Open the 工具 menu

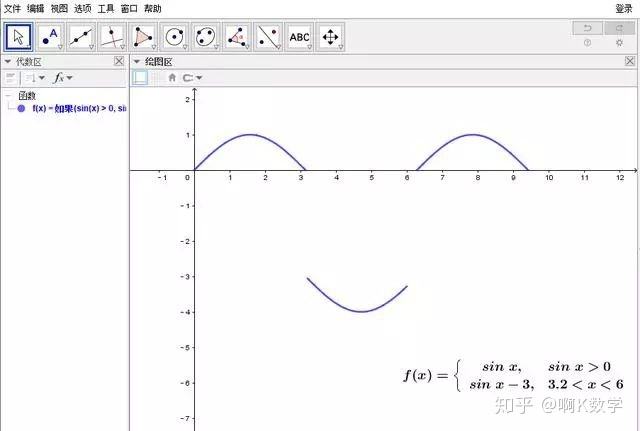[106, 9]
